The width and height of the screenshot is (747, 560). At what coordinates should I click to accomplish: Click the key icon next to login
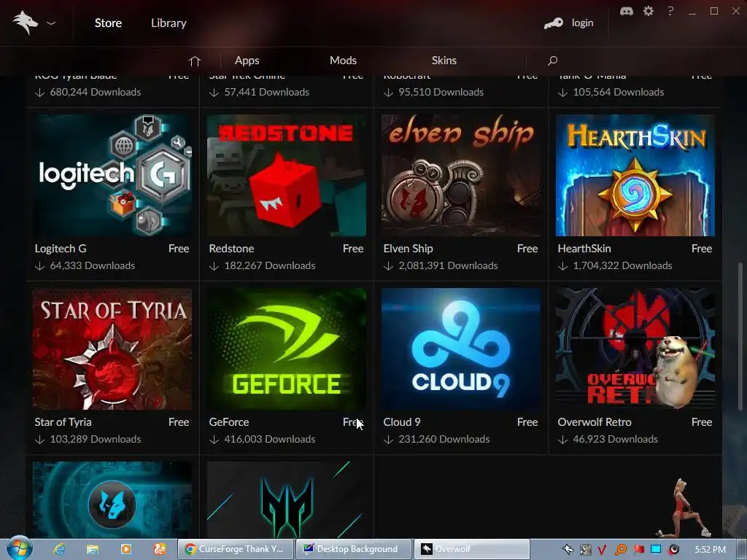(x=553, y=23)
